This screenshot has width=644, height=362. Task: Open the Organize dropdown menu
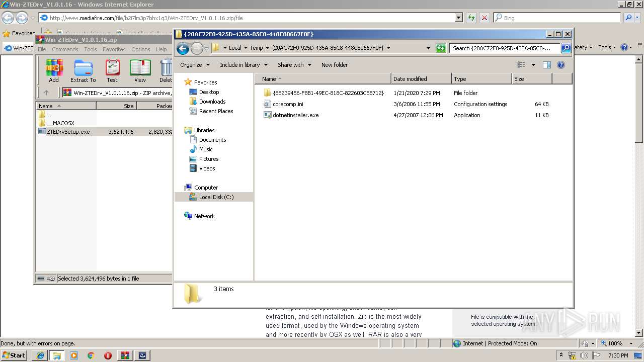point(195,65)
